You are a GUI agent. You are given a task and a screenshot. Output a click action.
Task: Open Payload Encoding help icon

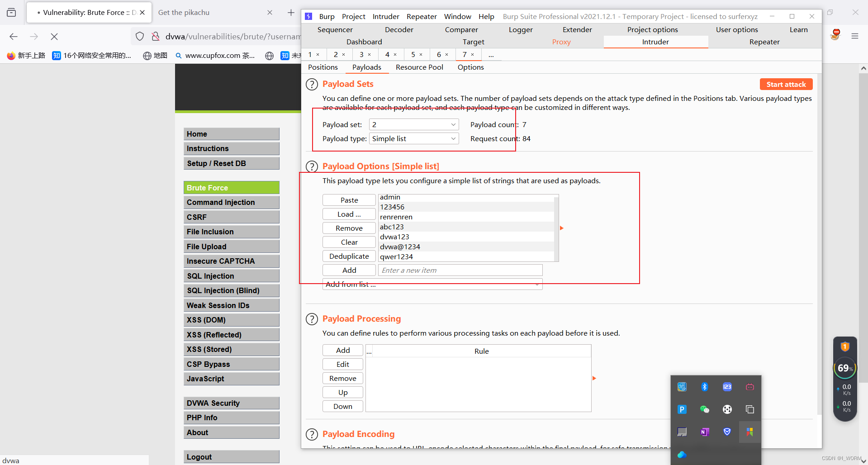point(312,435)
